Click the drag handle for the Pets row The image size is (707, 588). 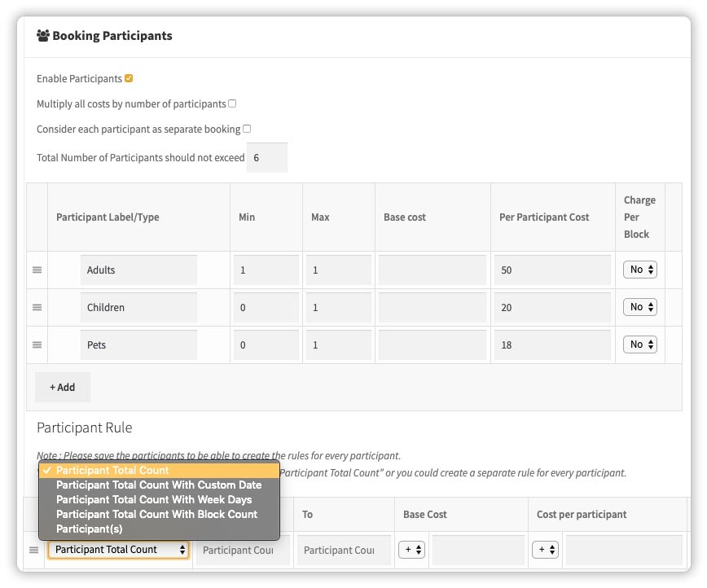[x=37, y=345]
